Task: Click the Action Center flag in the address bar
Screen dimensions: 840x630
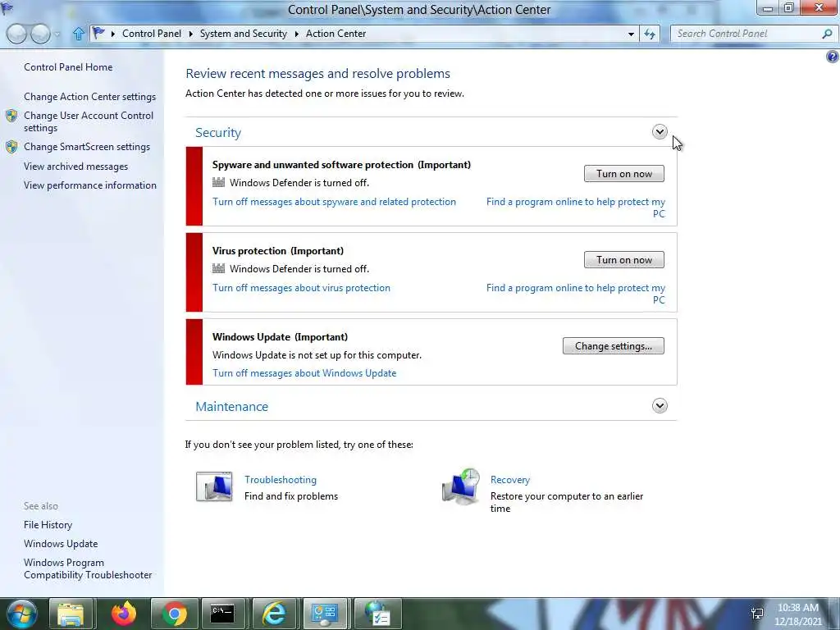Action: 98,33
